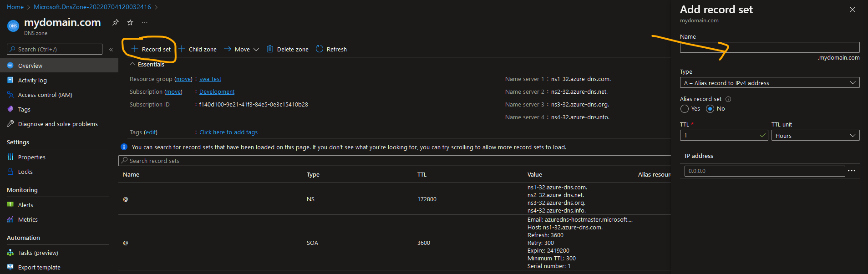Collapse the left sidebar menu
The height and width of the screenshot is (274, 868).
tap(111, 49)
